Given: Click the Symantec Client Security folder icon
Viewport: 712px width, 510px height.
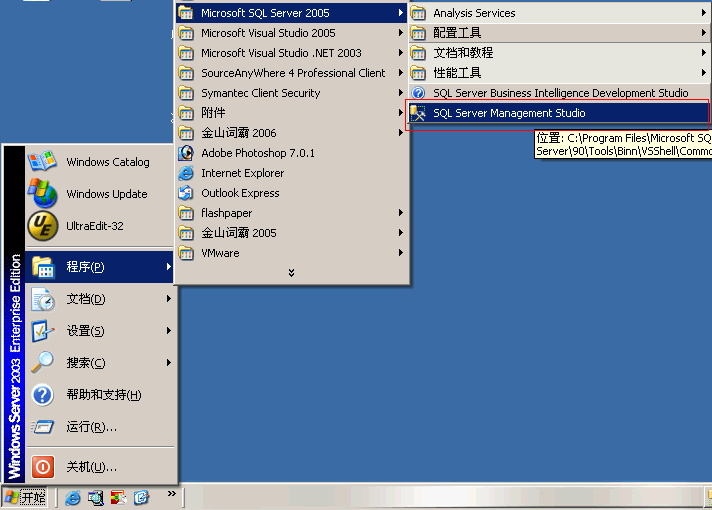Looking at the screenshot, I should [186, 93].
